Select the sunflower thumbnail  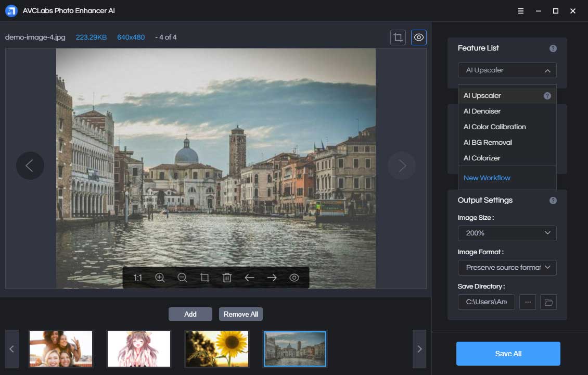click(217, 349)
